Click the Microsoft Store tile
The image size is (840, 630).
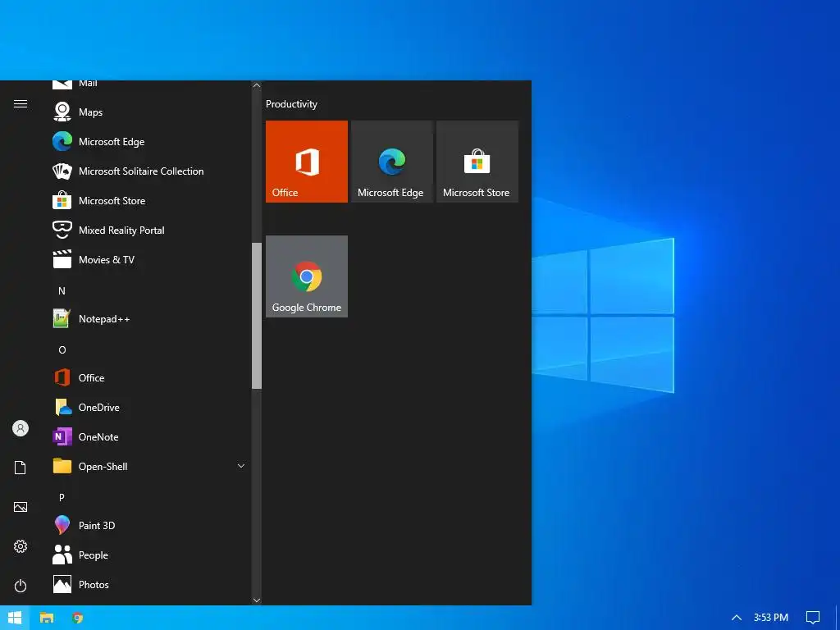pyautogui.click(x=477, y=162)
